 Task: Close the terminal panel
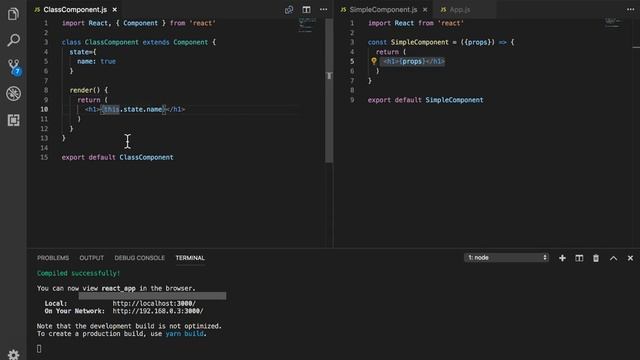pos(630,258)
